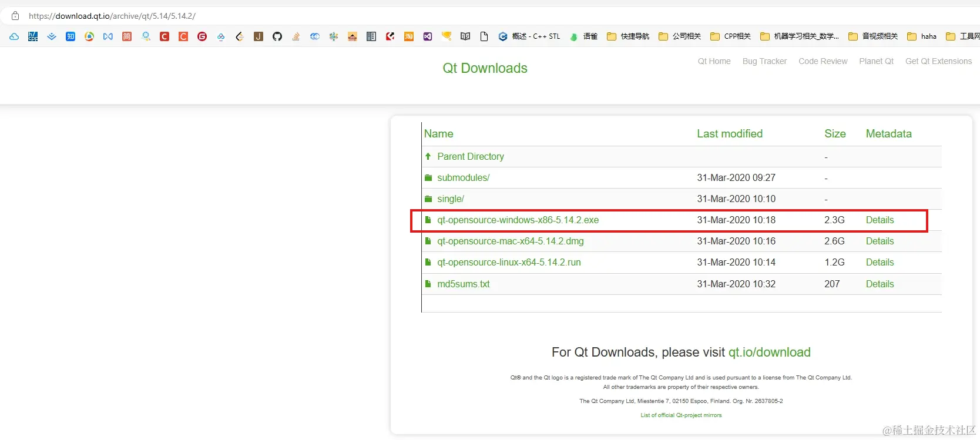The height and width of the screenshot is (440, 980).
Task: Click the folder icon next to submodules/
Action: [x=428, y=177]
